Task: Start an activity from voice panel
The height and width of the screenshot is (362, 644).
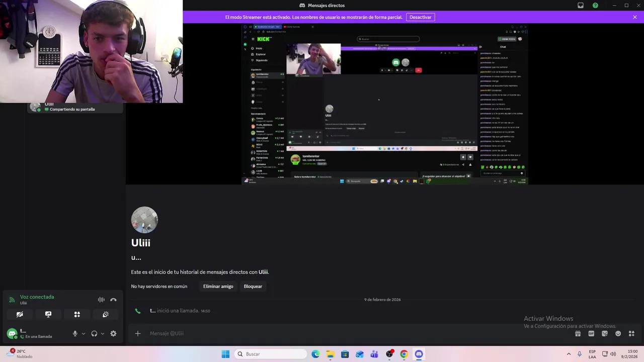Action: 77,314
